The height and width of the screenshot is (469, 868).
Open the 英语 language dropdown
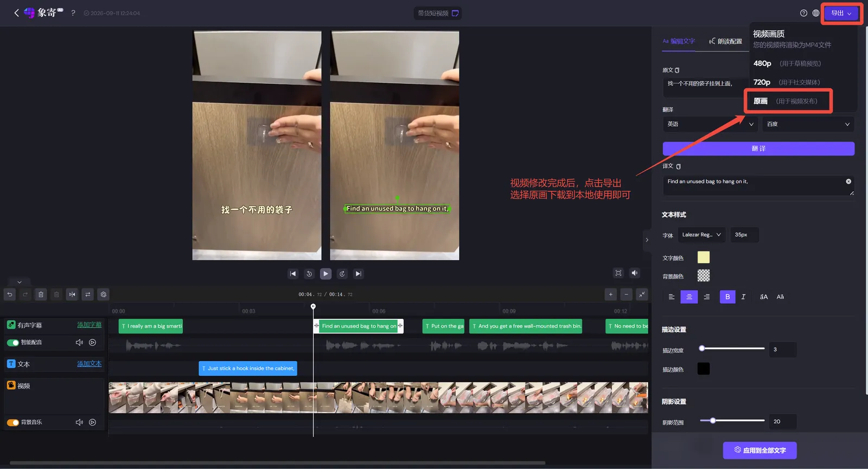(710, 124)
